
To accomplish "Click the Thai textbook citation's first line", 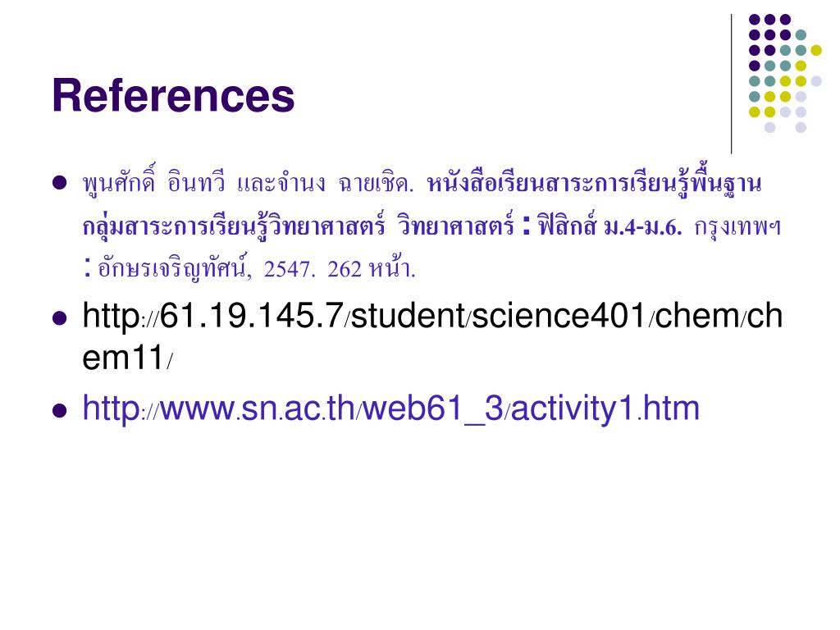I will (x=422, y=183).
